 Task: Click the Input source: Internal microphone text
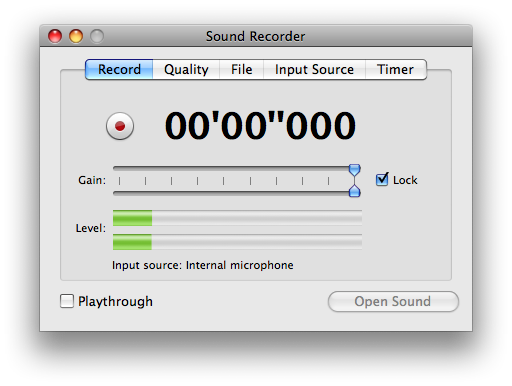203,265
